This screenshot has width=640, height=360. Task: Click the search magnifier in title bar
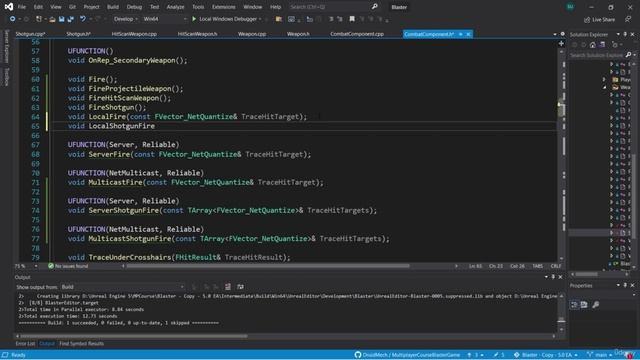(375, 7)
